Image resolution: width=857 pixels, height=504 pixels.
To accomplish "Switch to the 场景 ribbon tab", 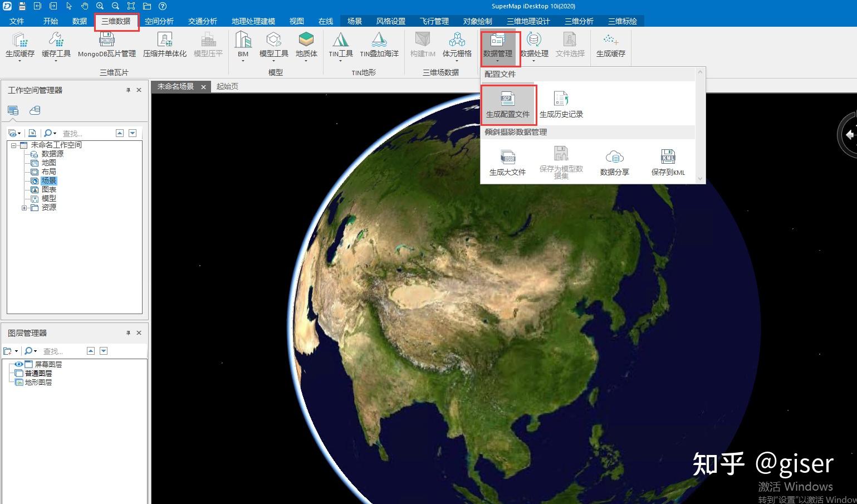I will point(355,21).
